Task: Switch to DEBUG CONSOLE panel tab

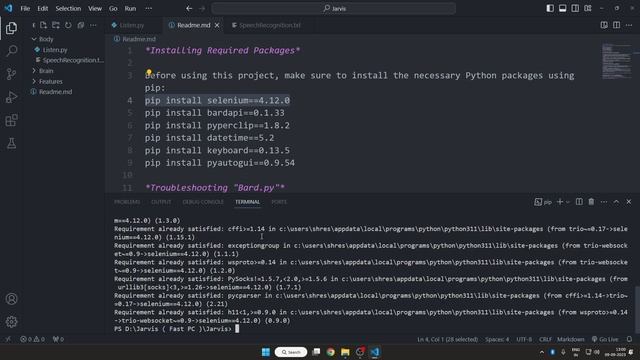Action: click(203, 202)
